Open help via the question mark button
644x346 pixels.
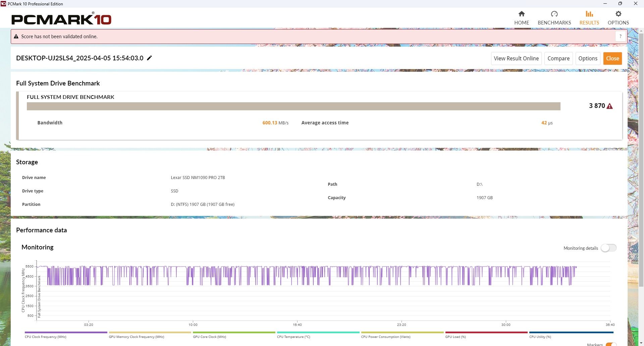621,37
